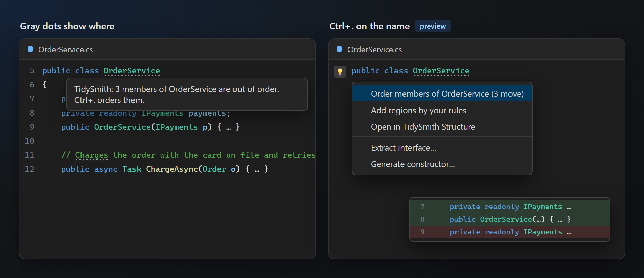Click the blue file icon beside the left OrderService.cs

point(30,49)
